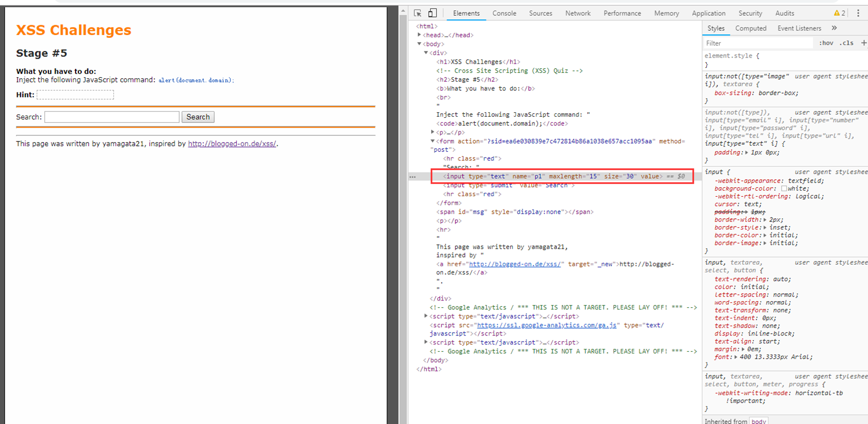Select the html root node line
Image resolution: width=868 pixels, height=424 pixels.
point(427,26)
